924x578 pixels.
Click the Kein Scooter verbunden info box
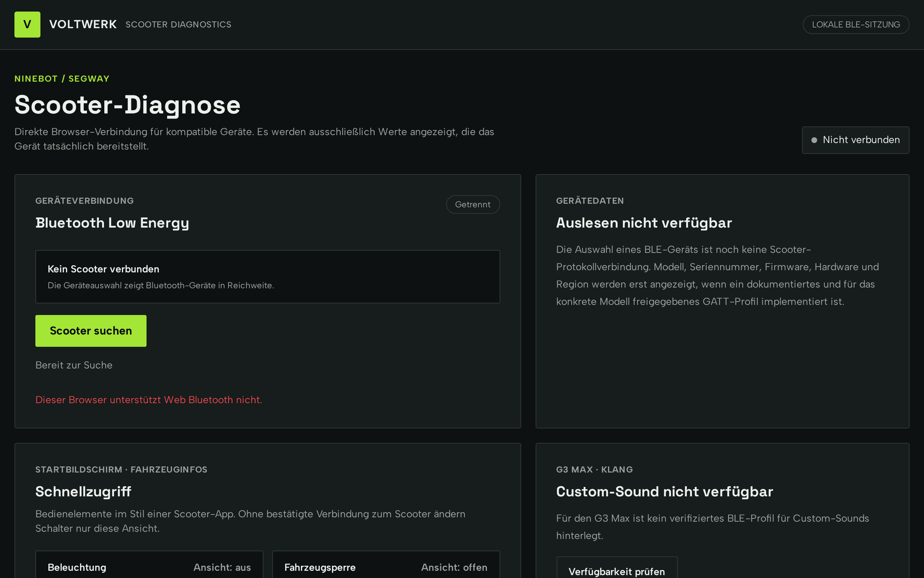click(268, 277)
